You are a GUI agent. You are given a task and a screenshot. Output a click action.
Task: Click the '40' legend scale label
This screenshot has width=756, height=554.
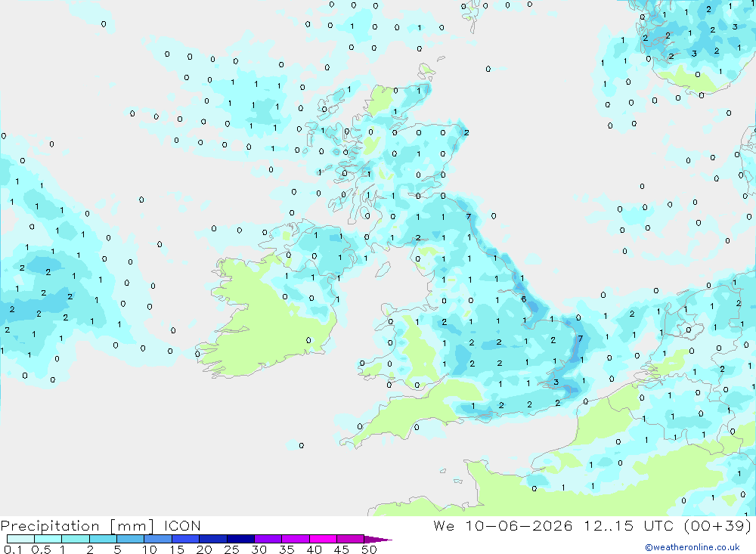[x=314, y=549]
